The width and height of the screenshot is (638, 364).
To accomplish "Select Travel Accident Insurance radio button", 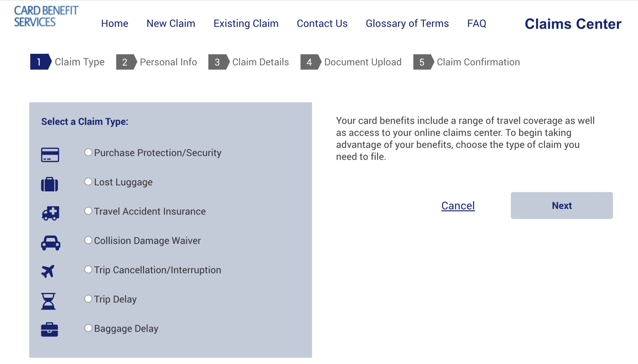I will [89, 211].
